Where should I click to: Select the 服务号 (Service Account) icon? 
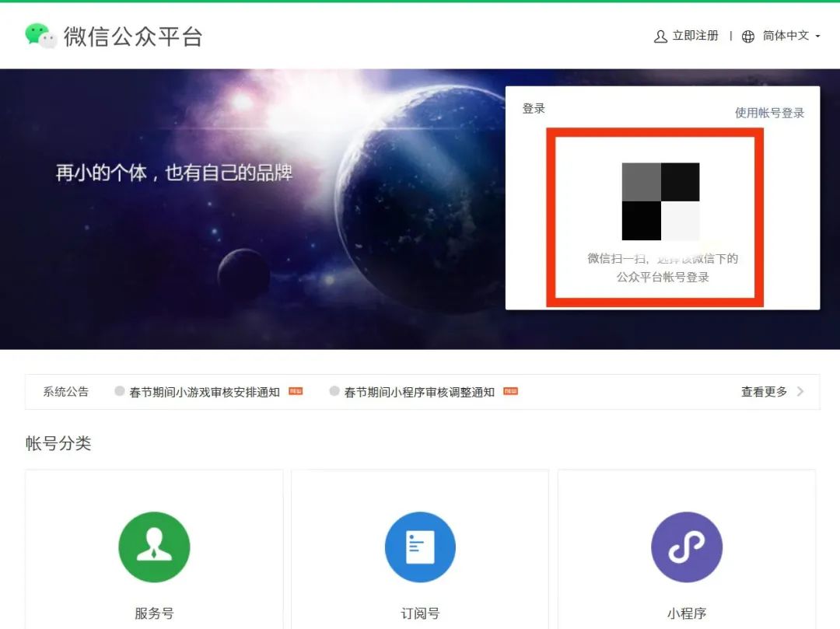coord(153,547)
